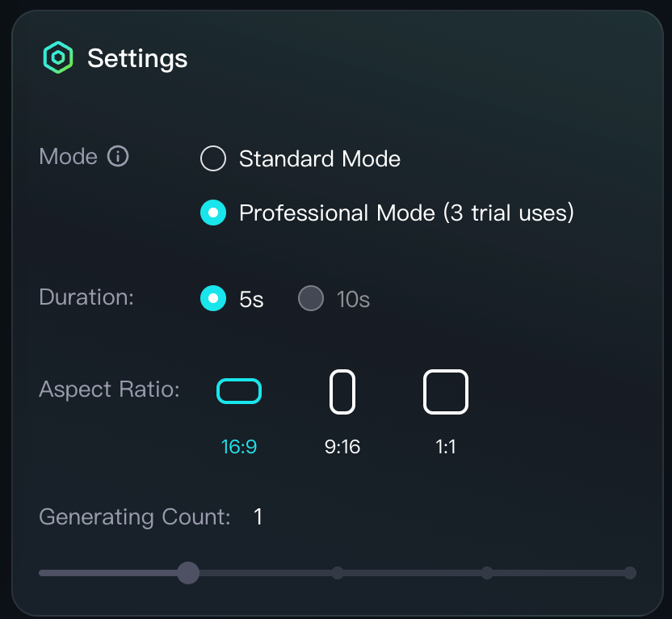Image resolution: width=672 pixels, height=619 pixels.
Task: Select the disabled 10s duration radio
Action: pos(311,298)
